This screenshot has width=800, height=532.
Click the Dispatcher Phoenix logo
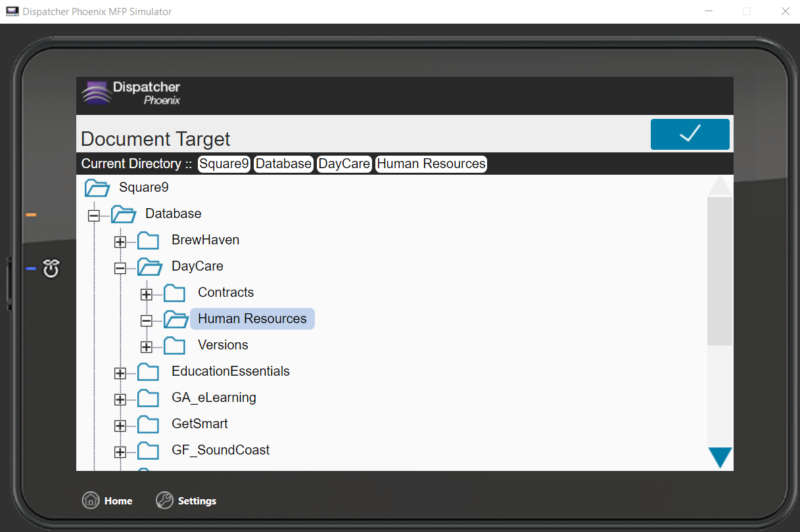(131, 93)
